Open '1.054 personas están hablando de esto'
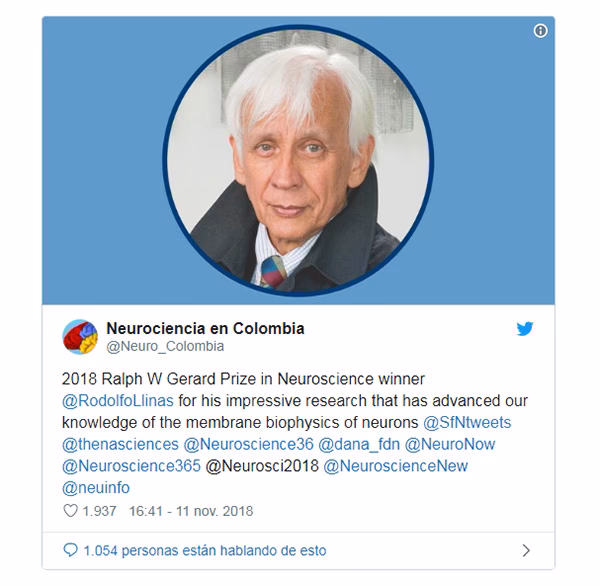 coord(205,550)
